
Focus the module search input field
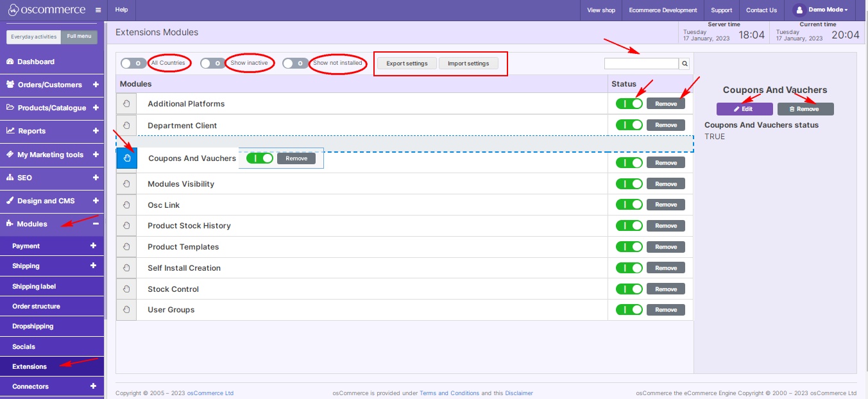[642, 64]
